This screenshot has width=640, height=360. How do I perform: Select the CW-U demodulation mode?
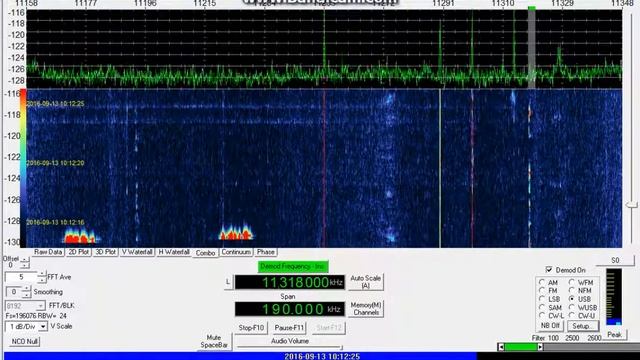coord(572,316)
